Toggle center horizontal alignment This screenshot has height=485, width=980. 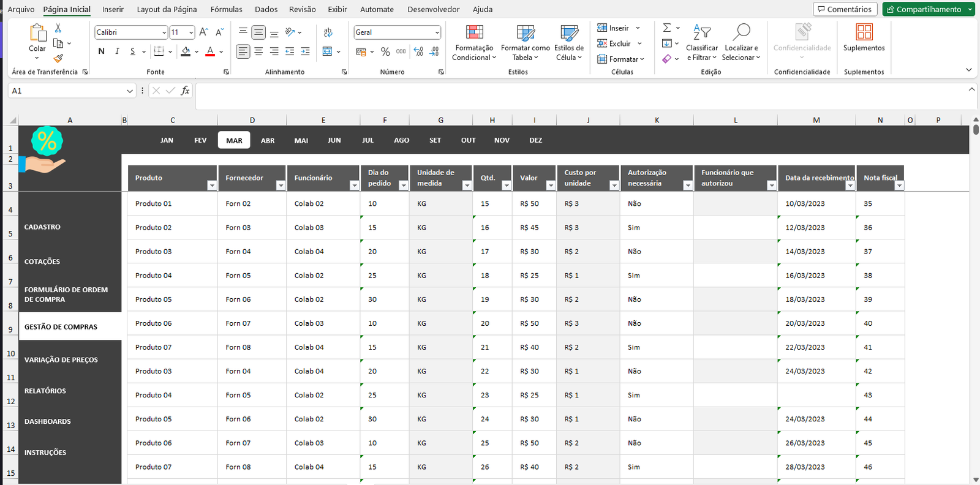tap(258, 51)
